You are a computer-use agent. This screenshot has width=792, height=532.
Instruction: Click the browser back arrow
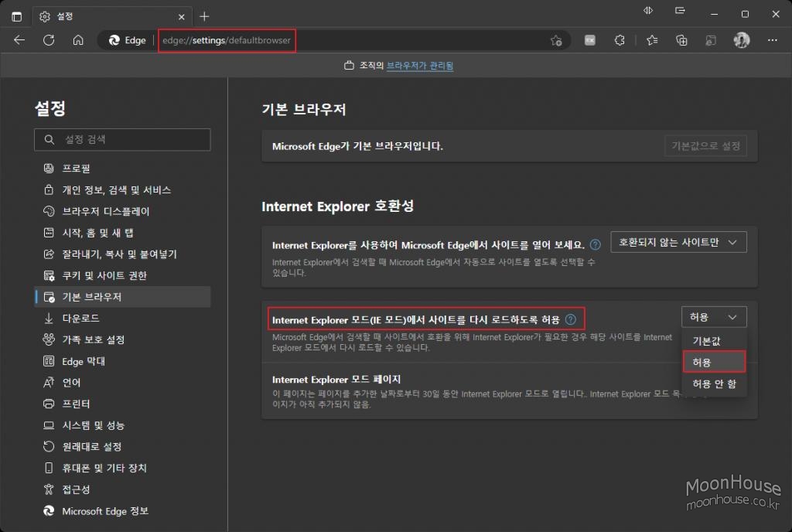tap(19, 40)
